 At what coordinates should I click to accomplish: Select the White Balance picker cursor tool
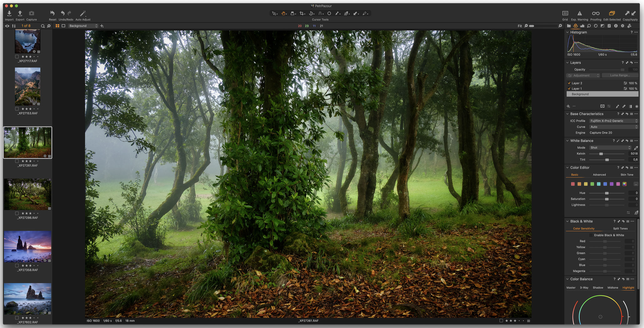346,13
